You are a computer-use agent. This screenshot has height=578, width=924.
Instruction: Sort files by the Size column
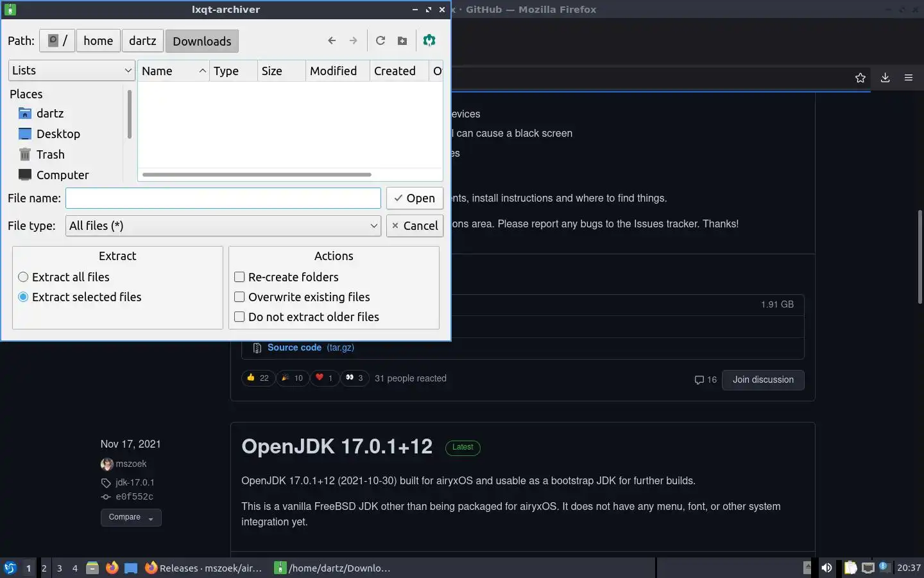coord(282,71)
